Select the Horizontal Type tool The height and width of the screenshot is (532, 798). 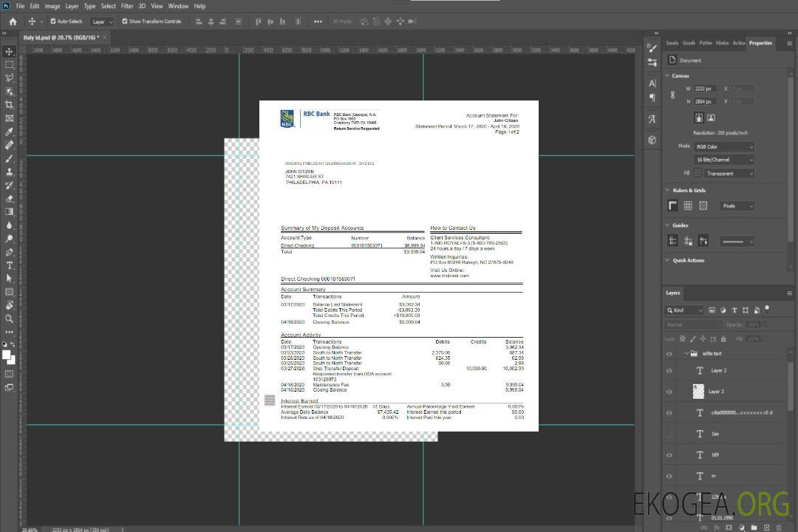tap(9, 265)
